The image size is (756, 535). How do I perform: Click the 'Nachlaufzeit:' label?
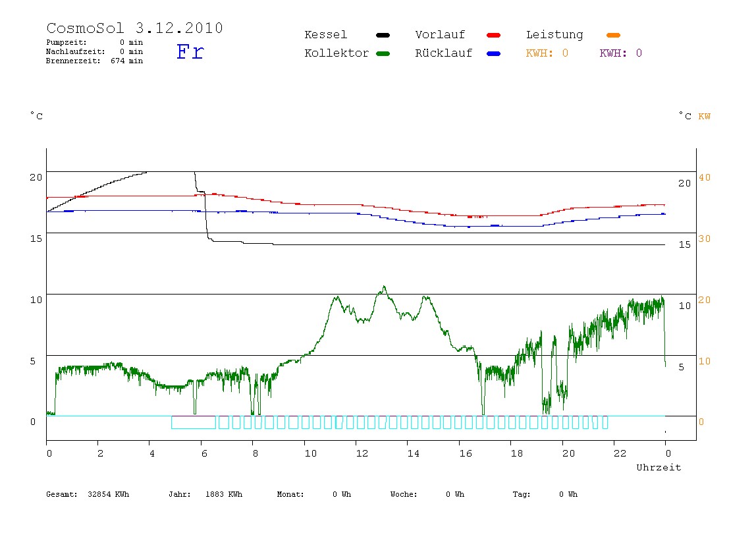pos(75,51)
